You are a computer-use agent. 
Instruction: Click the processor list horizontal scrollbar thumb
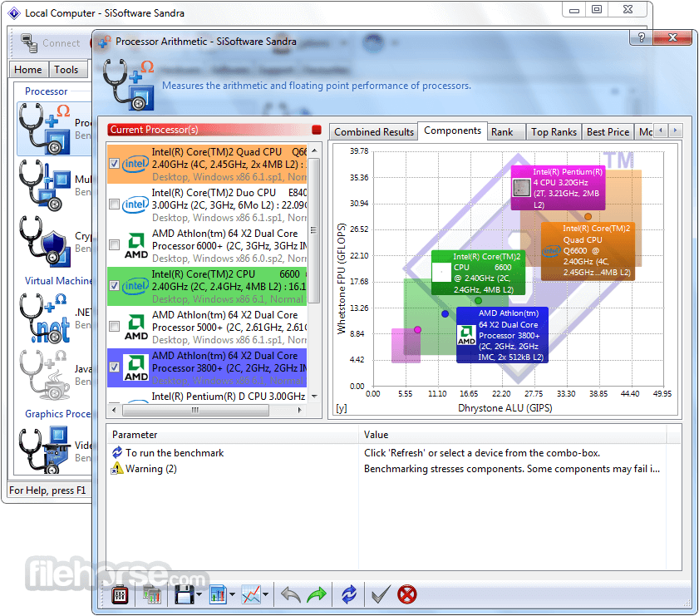[x=195, y=410]
